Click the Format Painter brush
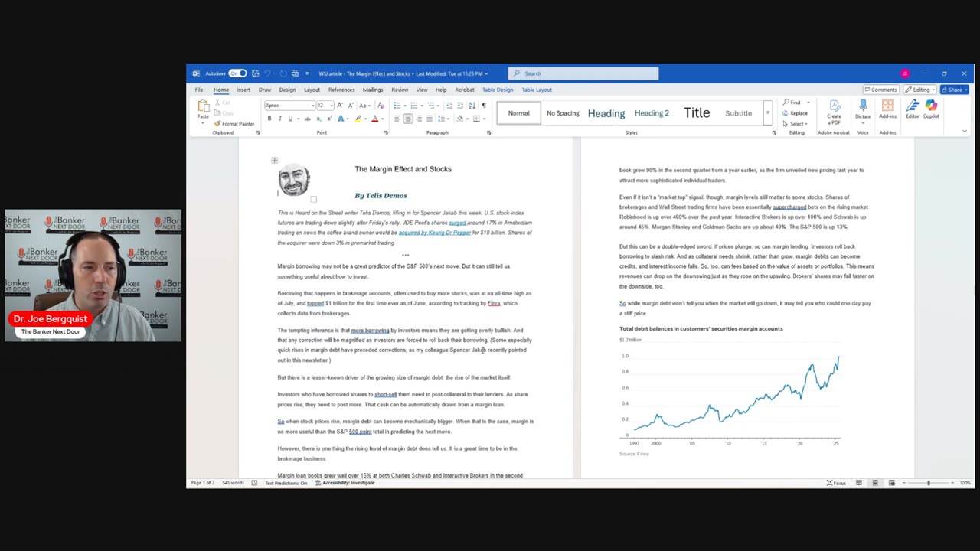This screenshot has height=551, width=980. (218, 124)
